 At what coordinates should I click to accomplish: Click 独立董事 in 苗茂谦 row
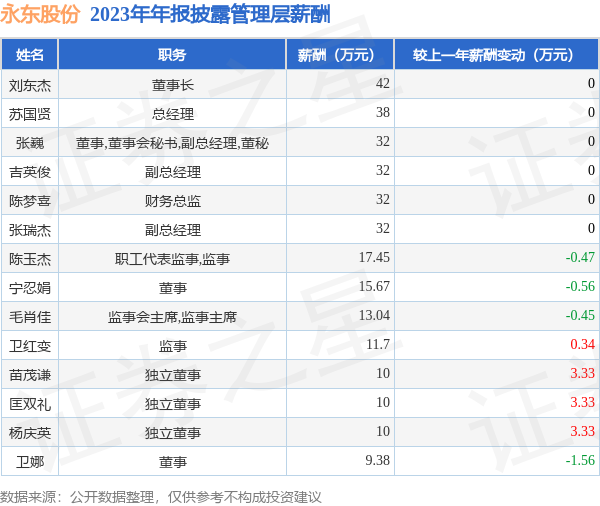pyautogui.click(x=173, y=375)
